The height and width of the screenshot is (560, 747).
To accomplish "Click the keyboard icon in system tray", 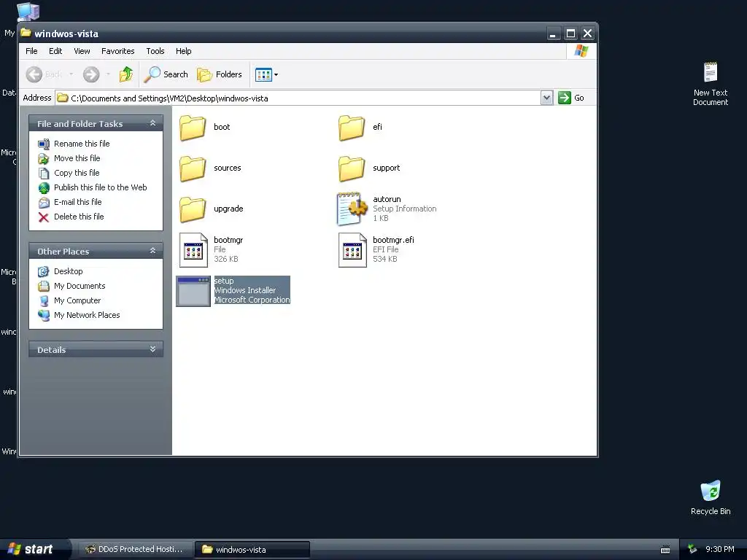I will click(x=665, y=550).
